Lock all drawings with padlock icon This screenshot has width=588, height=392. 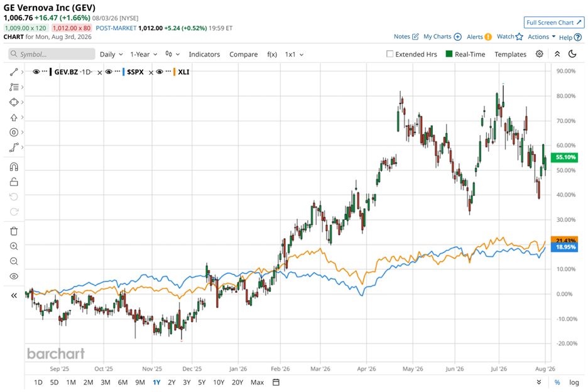coord(14,182)
